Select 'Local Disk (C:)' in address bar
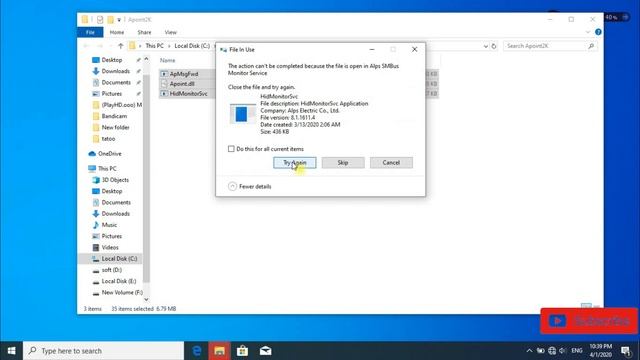 coord(192,46)
